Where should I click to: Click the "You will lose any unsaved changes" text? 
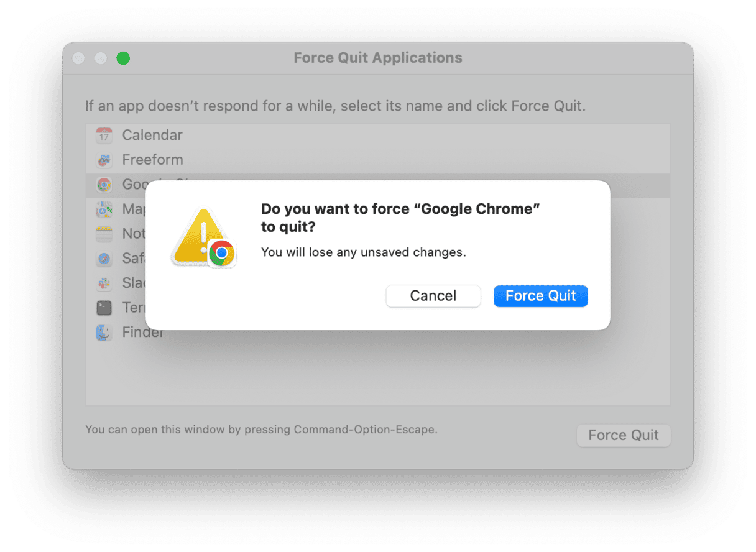[x=363, y=252]
